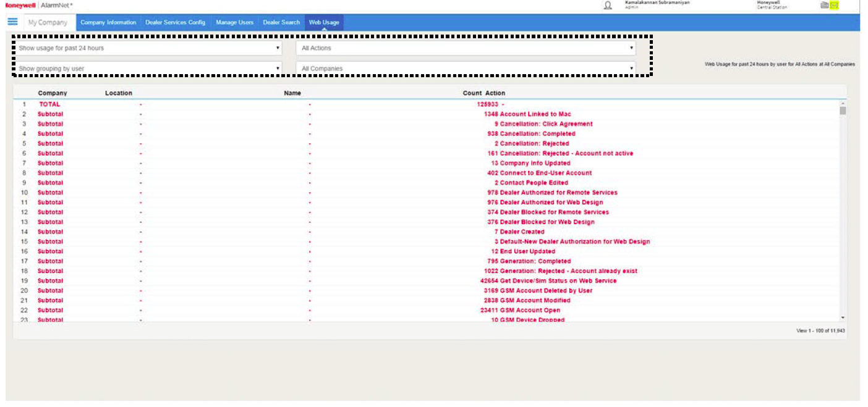Image resolution: width=868 pixels, height=407 pixels.
Task: Open the hamburger menu icon
Action: [x=12, y=22]
